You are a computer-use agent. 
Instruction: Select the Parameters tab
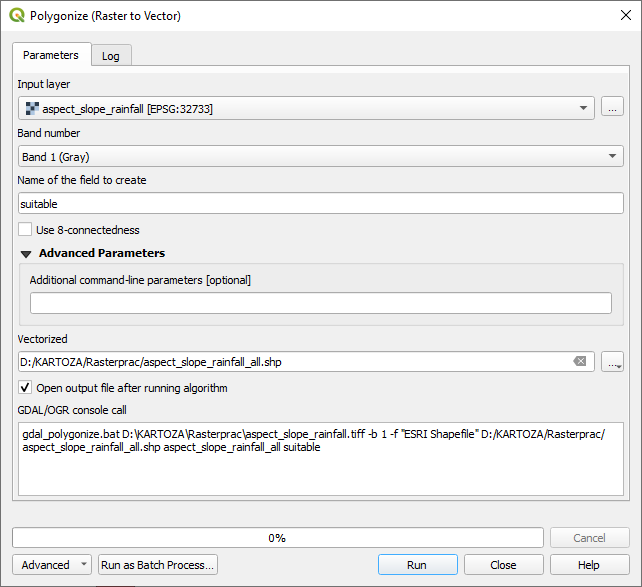tap(51, 55)
